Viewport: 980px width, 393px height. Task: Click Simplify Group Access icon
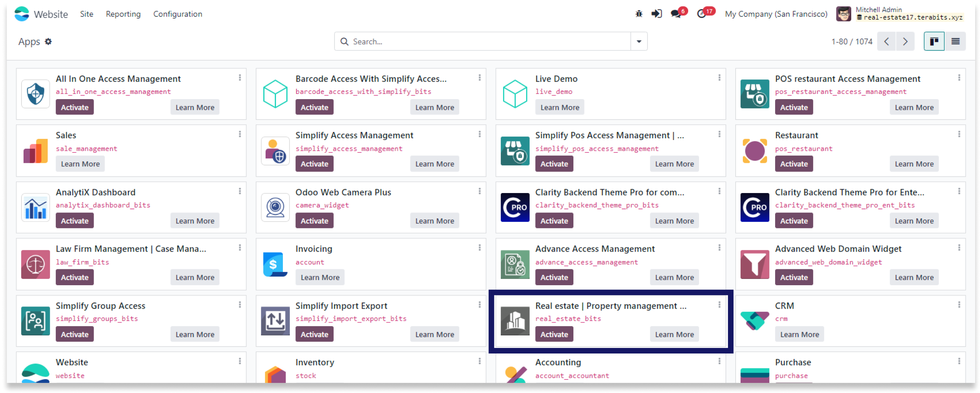pos(35,321)
